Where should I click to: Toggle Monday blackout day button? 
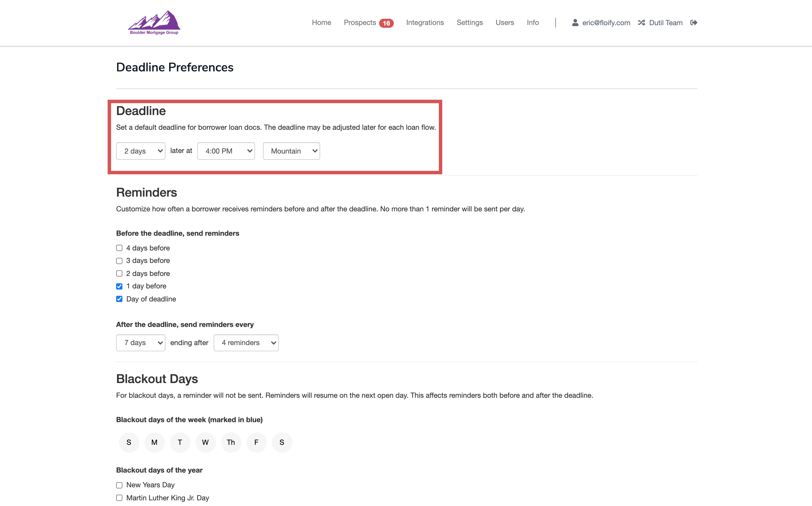pyautogui.click(x=154, y=443)
